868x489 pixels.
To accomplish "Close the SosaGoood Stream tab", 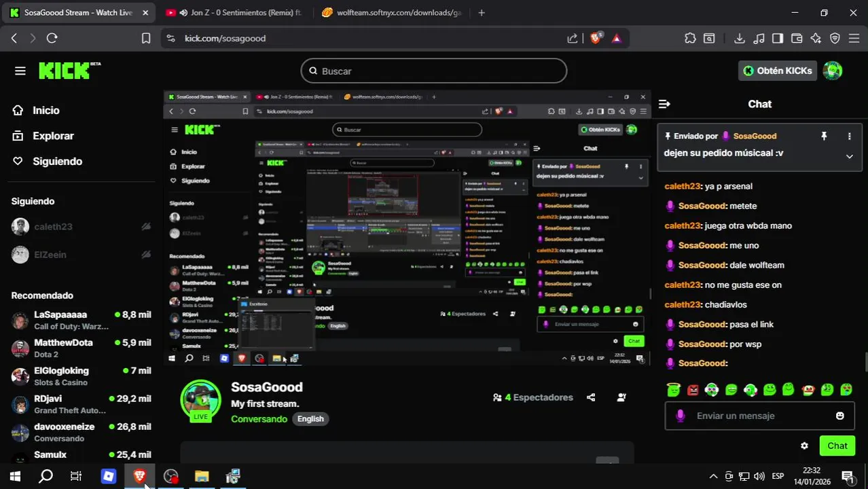I will (145, 12).
